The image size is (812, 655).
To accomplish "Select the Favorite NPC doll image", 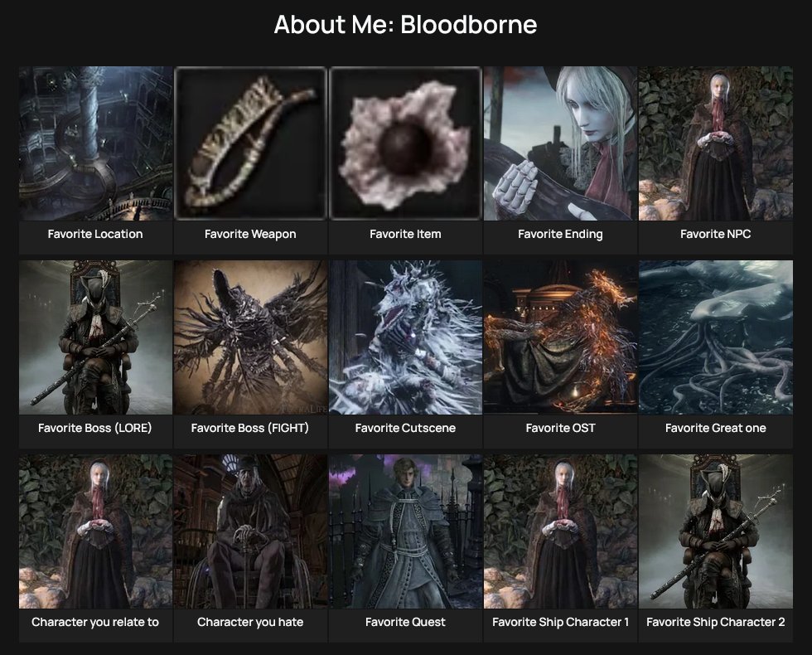I will click(716, 143).
